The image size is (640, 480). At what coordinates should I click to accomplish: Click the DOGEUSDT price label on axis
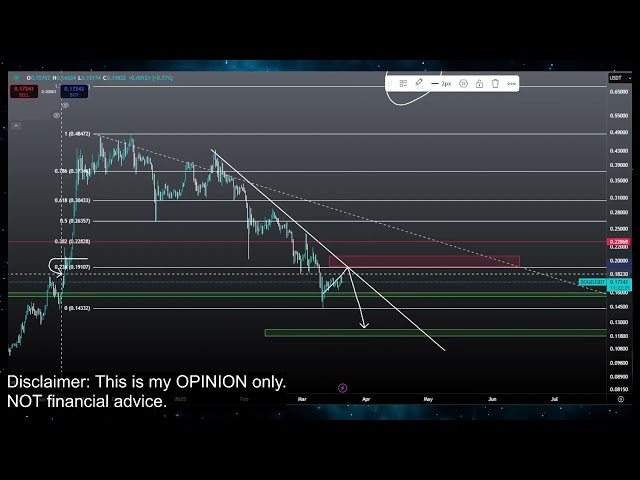[592, 283]
